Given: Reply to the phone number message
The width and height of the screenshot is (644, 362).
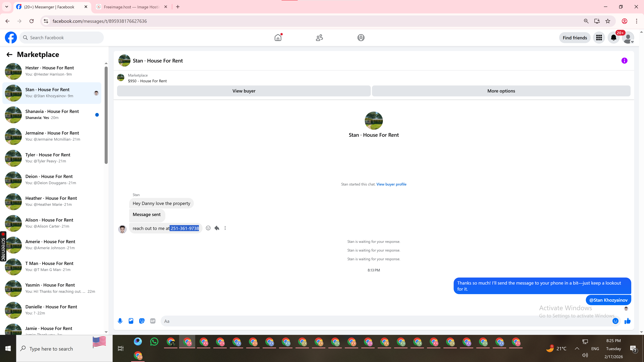Looking at the screenshot, I should point(217,228).
